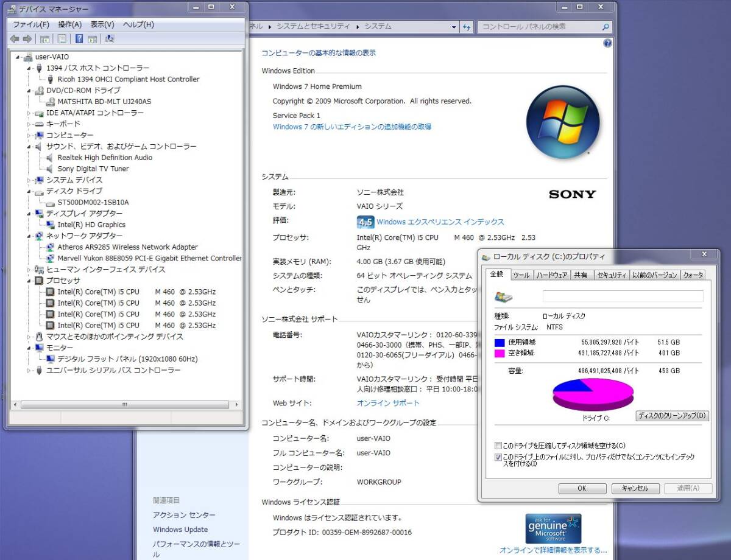Click the show/hide console tree toolbar icon
This screenshot has height=560, width=731.
pos(44,39)
